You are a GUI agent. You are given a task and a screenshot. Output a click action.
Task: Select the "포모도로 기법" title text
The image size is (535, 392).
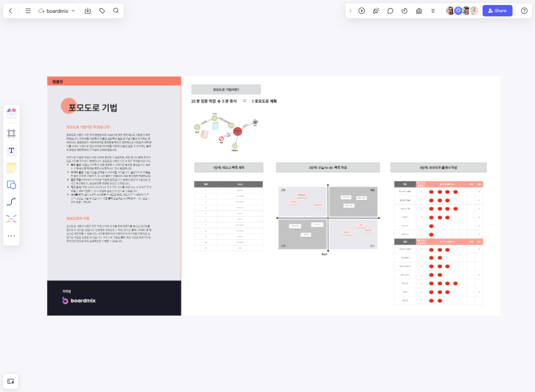[x=93, y=108]
